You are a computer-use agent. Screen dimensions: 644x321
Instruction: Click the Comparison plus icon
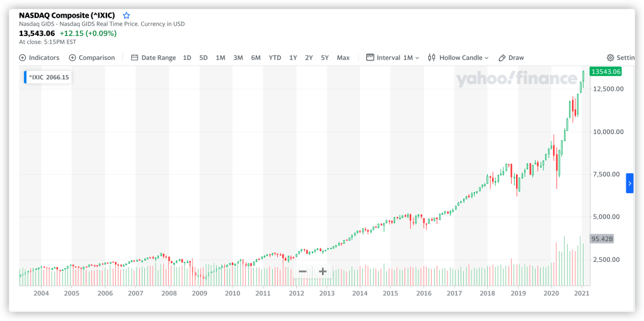click(x=72, y=58)
